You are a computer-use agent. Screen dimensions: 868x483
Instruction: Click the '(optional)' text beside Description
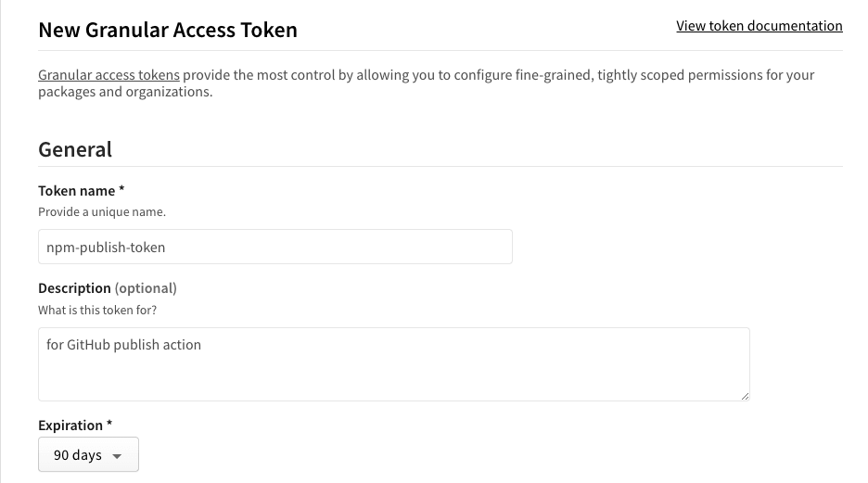click(146, 288)
